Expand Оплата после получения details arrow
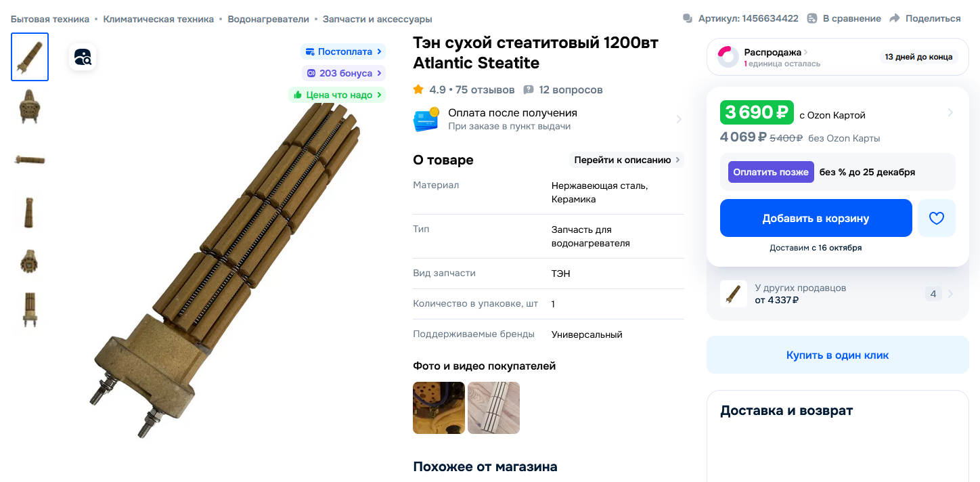The width and height of the screenshot is (980, 482). tap(679, 119)
